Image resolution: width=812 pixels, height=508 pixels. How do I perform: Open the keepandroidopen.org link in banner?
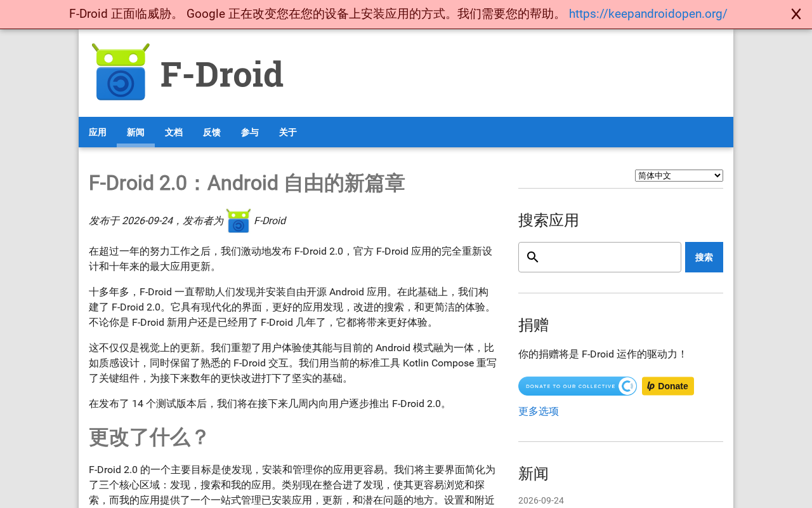(x=648, y=14)
